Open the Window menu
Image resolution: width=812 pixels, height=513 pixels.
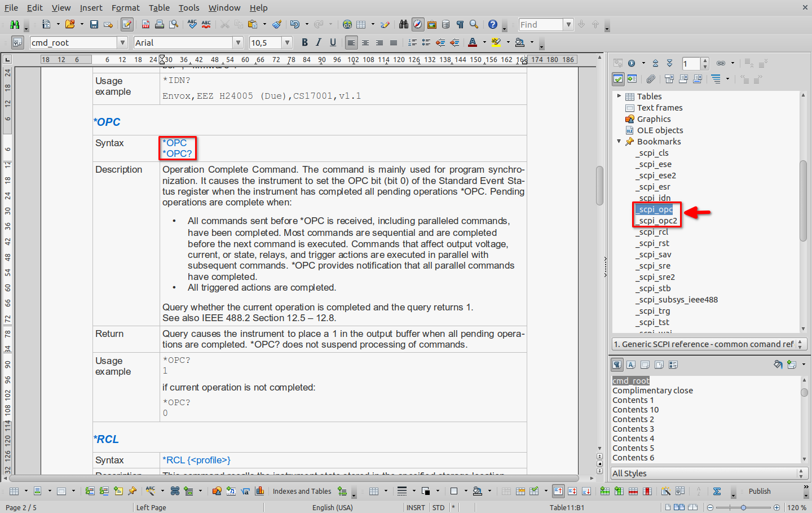click(224, 8)
